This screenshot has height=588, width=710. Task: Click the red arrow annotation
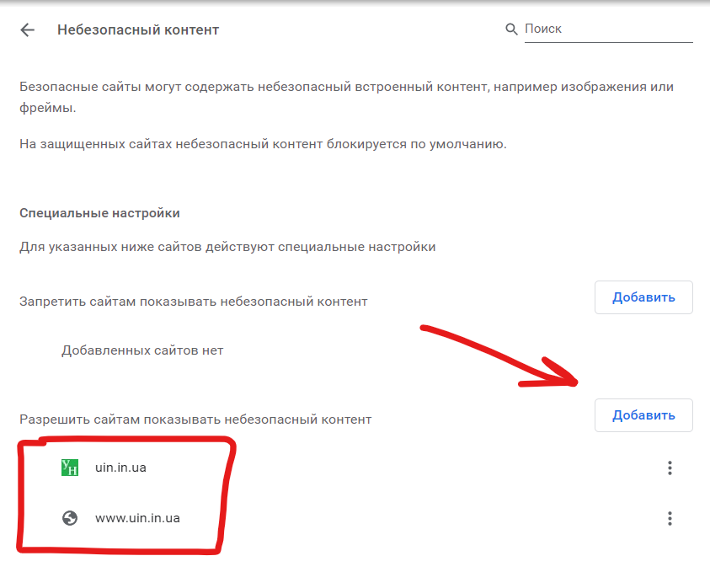point(499,356)
